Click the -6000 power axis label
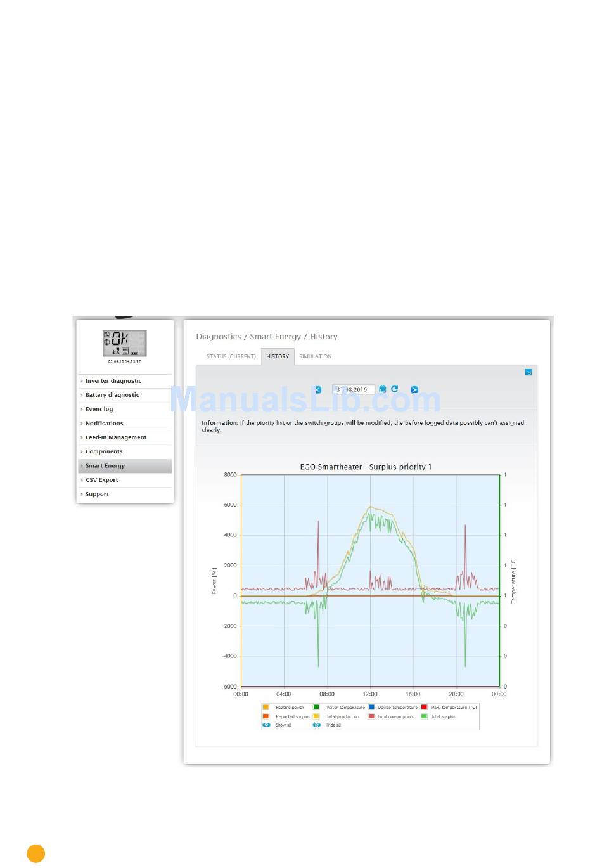The height and width of the screenshot is (868, 602). tap(229, 687)
